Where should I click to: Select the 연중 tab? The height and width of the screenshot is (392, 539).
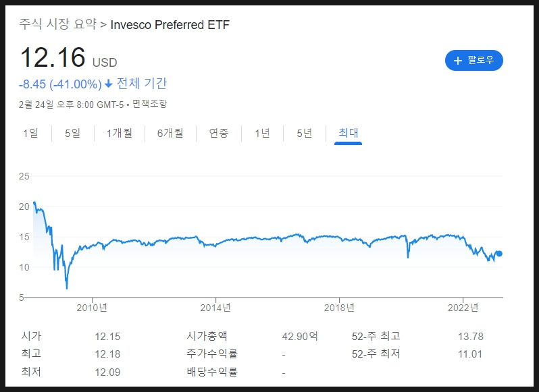[x=219, y=133]
